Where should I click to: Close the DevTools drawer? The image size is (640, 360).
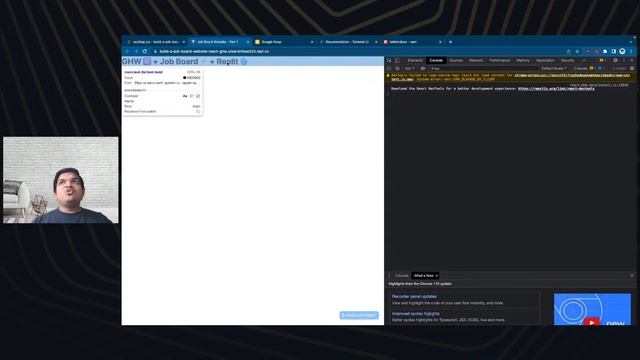[632, 276]
